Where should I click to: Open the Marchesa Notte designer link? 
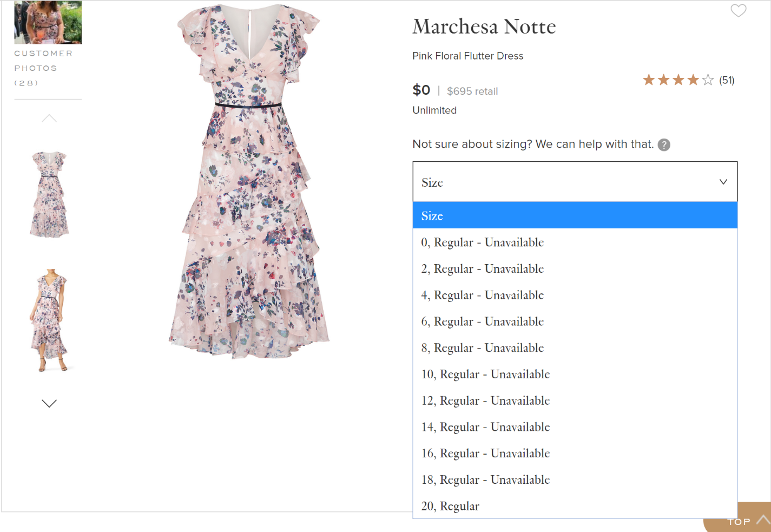[484, 27]
